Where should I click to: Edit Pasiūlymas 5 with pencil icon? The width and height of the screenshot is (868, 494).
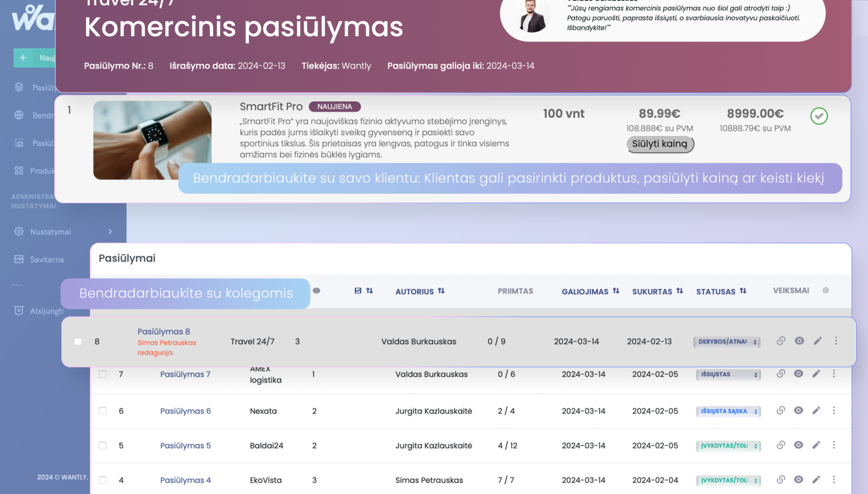816,445
